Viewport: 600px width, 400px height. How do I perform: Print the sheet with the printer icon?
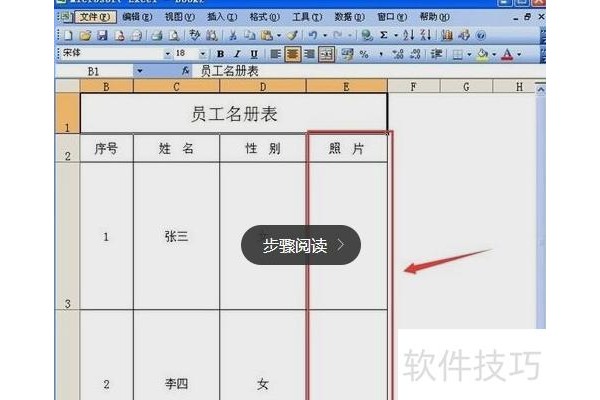[x=156, y=36]
